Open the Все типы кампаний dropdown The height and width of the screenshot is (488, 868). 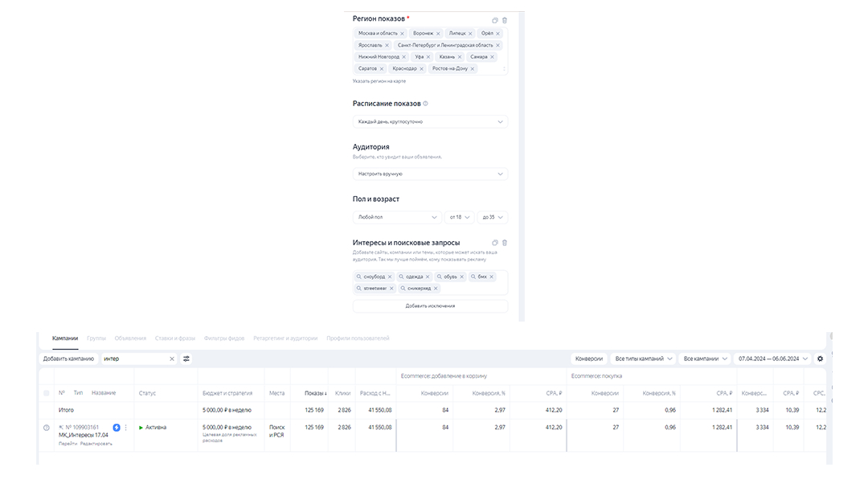pos(643,359)
